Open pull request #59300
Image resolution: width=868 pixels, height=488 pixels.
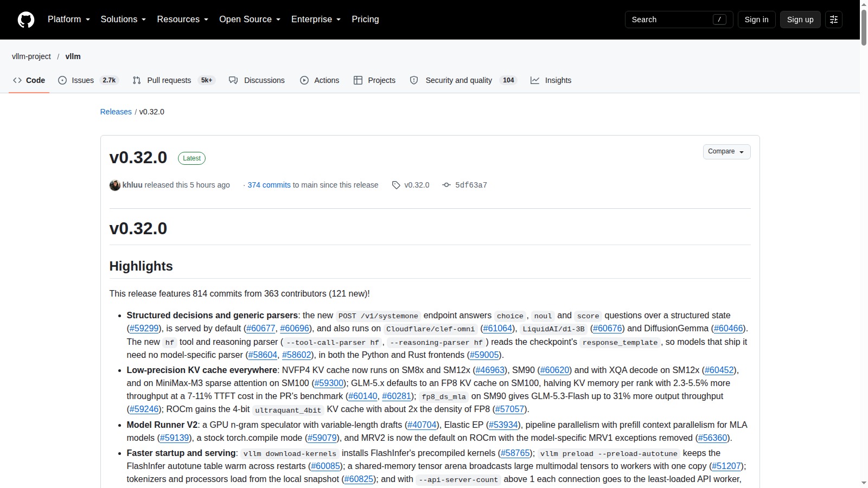(329, 383)
